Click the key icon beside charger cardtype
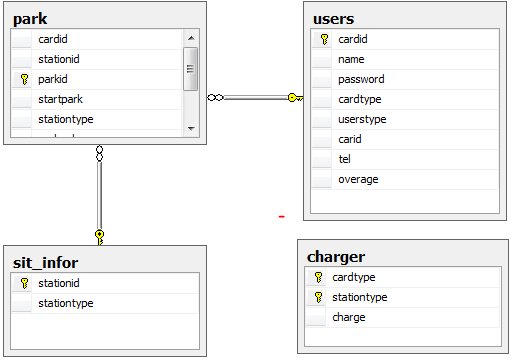 tap(319, 277)
